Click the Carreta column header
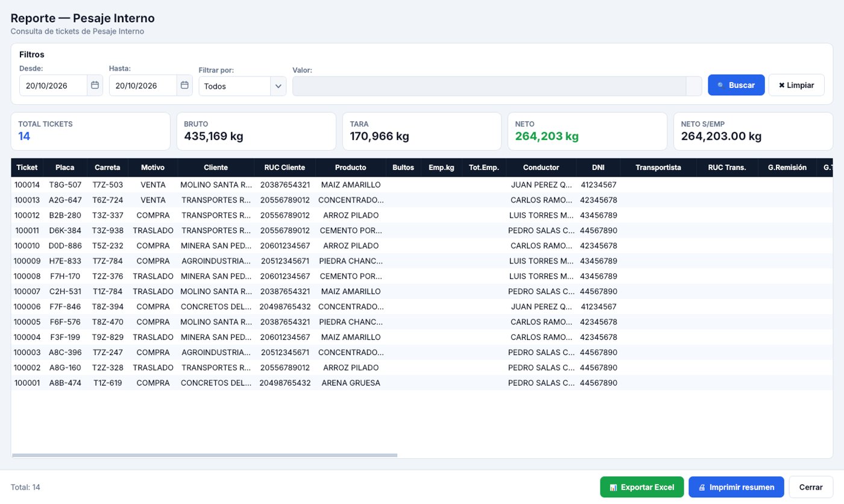 108,168
